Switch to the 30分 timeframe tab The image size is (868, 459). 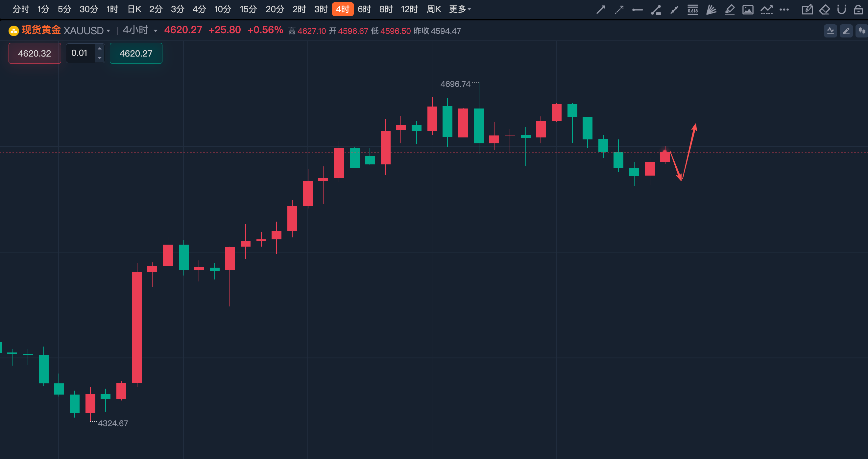click(89, 10)
